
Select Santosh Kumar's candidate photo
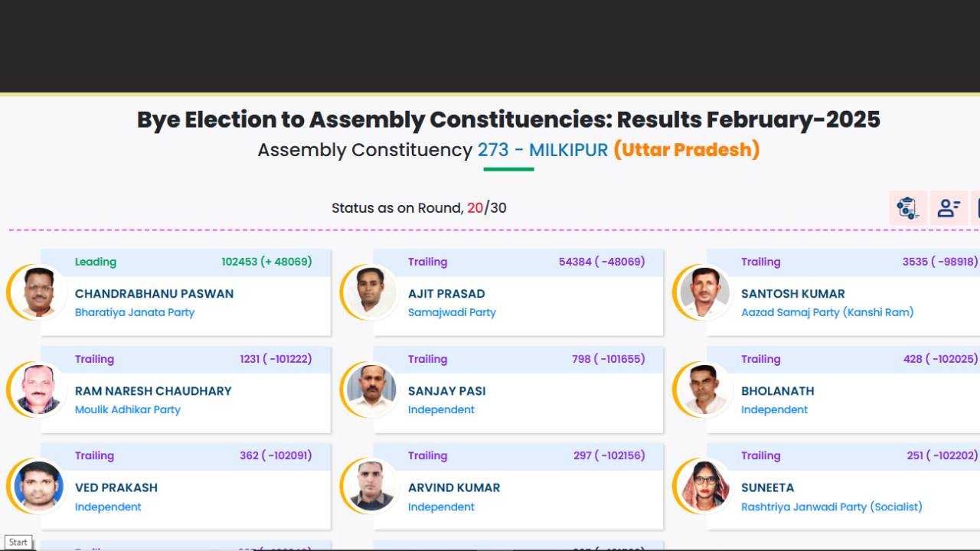(x=704, y=292)
